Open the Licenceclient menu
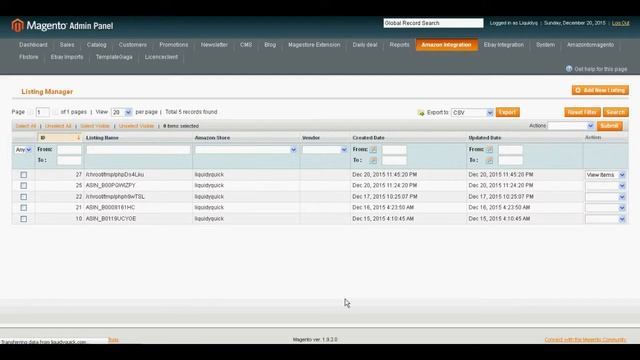Viewport: 640px width, 360px height. [x=161, y=57]
